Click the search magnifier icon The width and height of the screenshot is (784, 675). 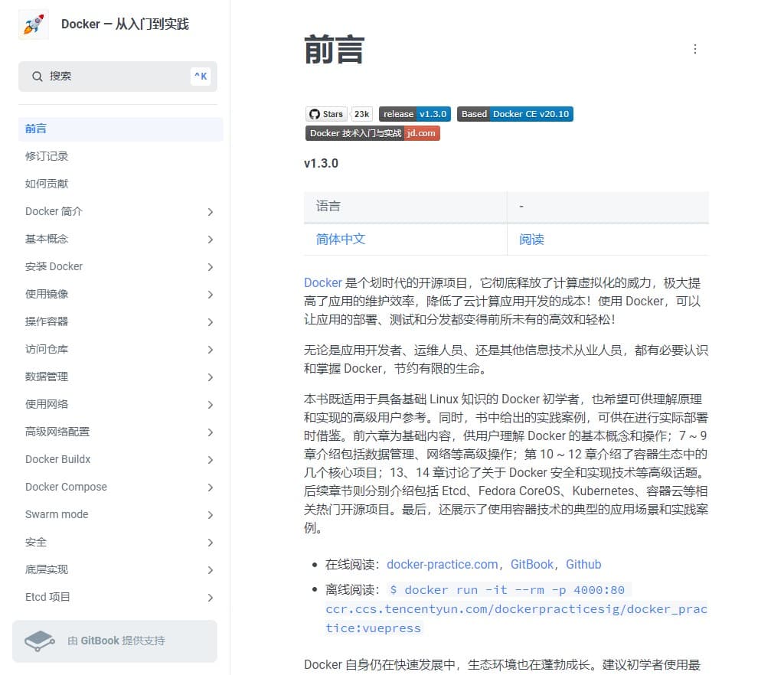click(x=37, y=77)
